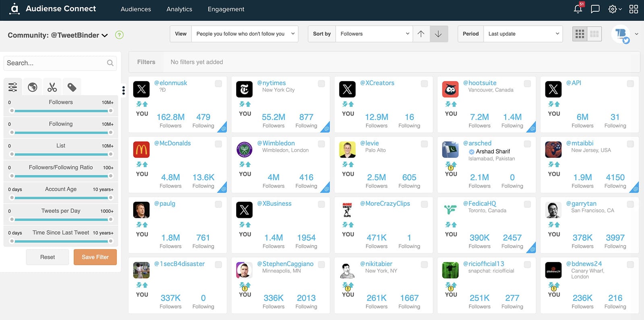This screenshot has height=320, width=644.
Task: Select the @Wimbledon card checkbox
Action: click(x=321, y=144)
